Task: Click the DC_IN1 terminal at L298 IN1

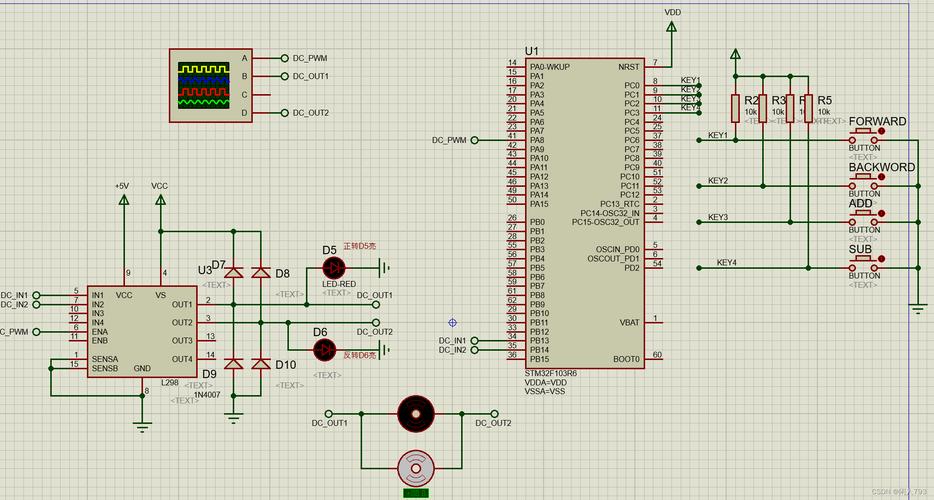Action: click(x=36, y=295)
